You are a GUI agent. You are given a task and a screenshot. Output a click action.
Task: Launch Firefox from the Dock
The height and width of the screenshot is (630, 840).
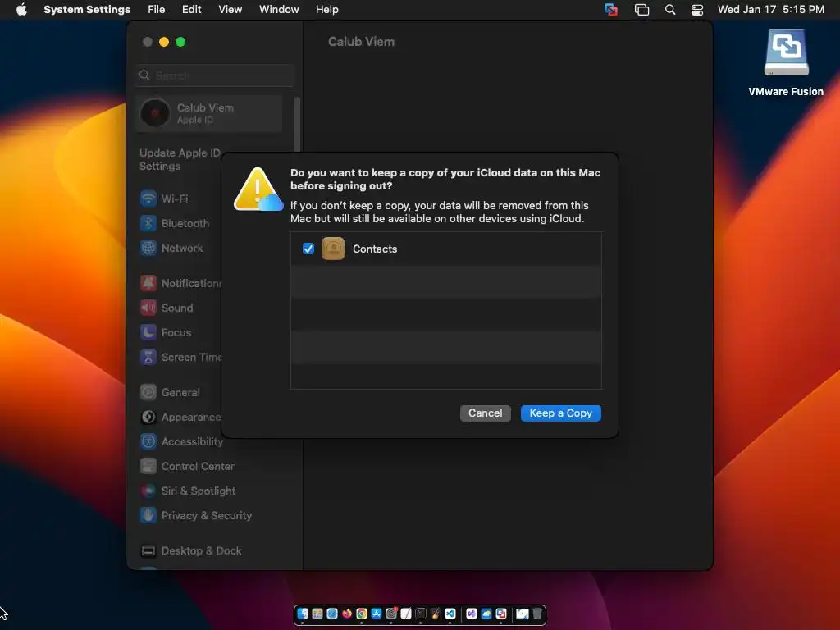347,614
